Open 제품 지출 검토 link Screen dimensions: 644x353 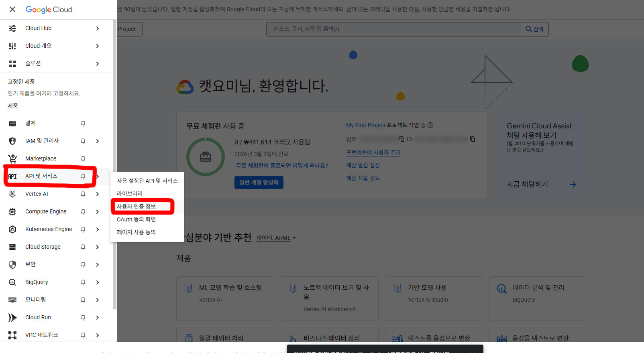coord(363,178)
